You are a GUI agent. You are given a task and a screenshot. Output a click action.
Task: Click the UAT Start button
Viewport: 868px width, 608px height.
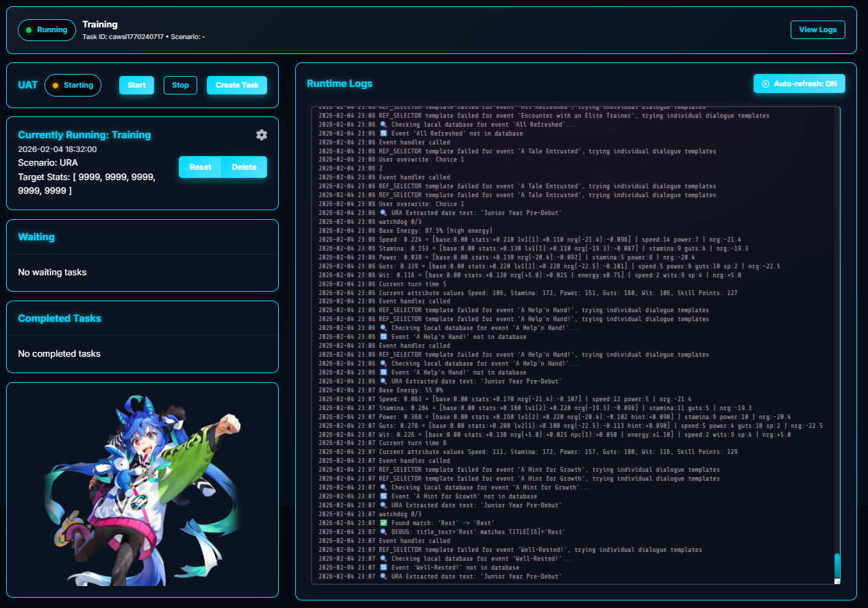point(136,86)
